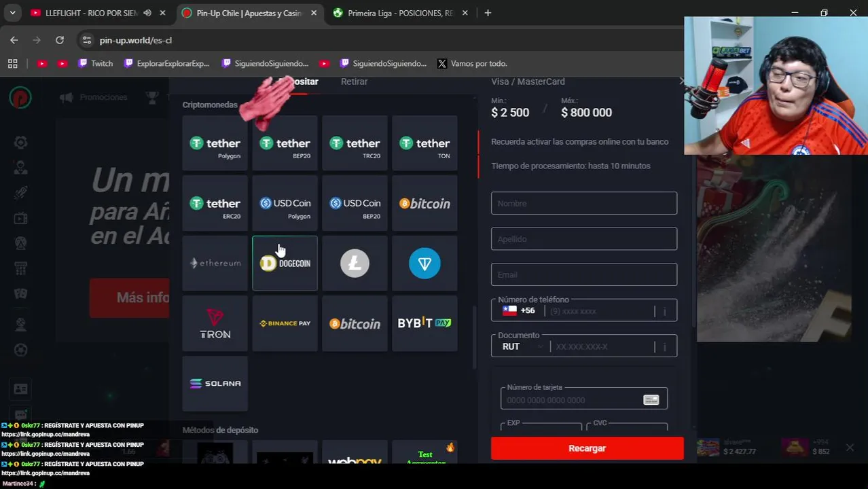The height and width of the screenshot is (489, 868).
Task: Open the +56 country code selector
Action: pyautogui.click(x=519, y=310)
